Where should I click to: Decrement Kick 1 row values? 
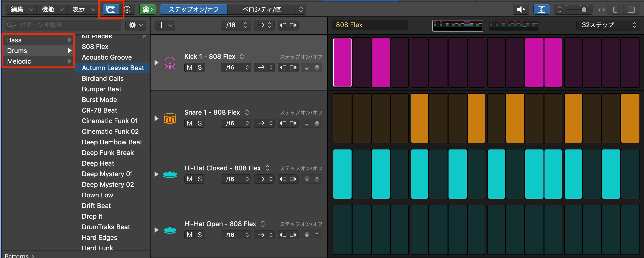[x=307, y=67]
